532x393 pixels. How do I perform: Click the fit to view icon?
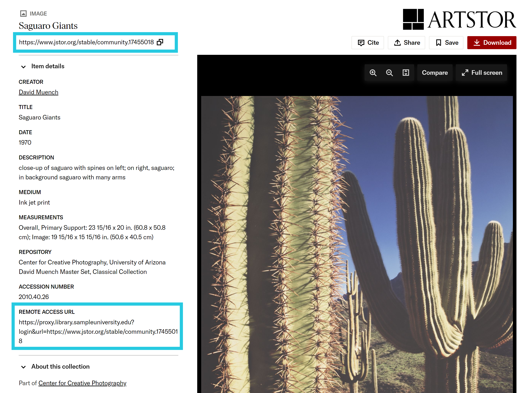click(406, 73)
